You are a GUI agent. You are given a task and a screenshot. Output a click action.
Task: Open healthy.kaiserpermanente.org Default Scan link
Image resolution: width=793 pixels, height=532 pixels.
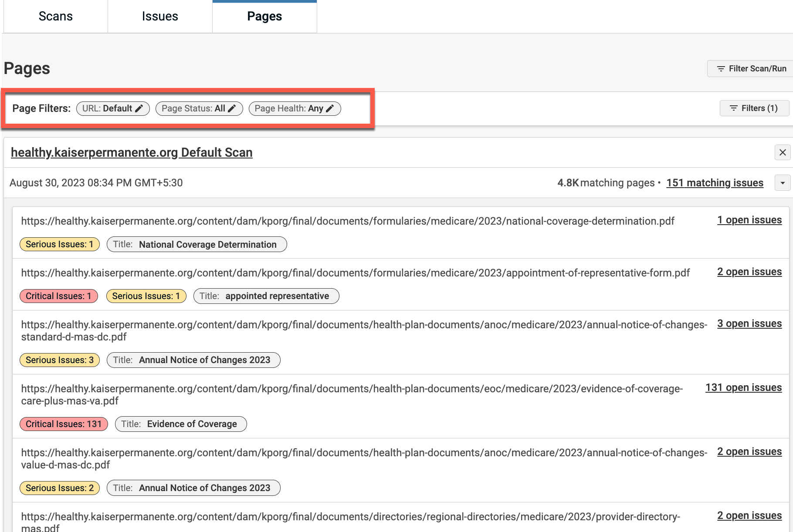132,152
